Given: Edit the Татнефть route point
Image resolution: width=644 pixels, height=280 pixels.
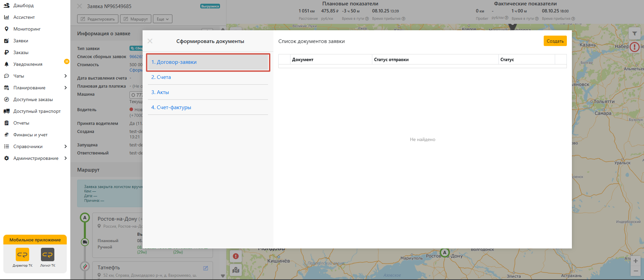Looking at the screenshot, I should coord(206,268).
